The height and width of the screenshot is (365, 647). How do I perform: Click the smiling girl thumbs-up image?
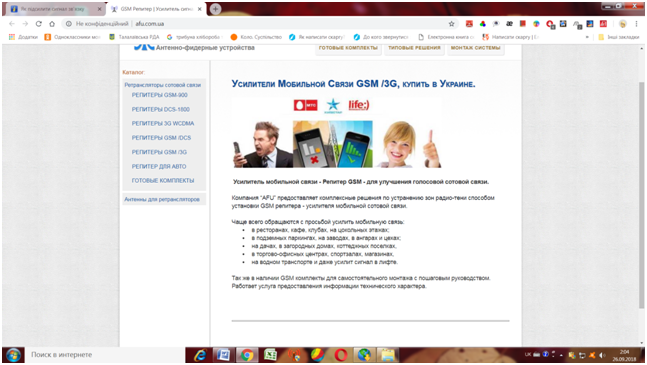pos(407,144)
